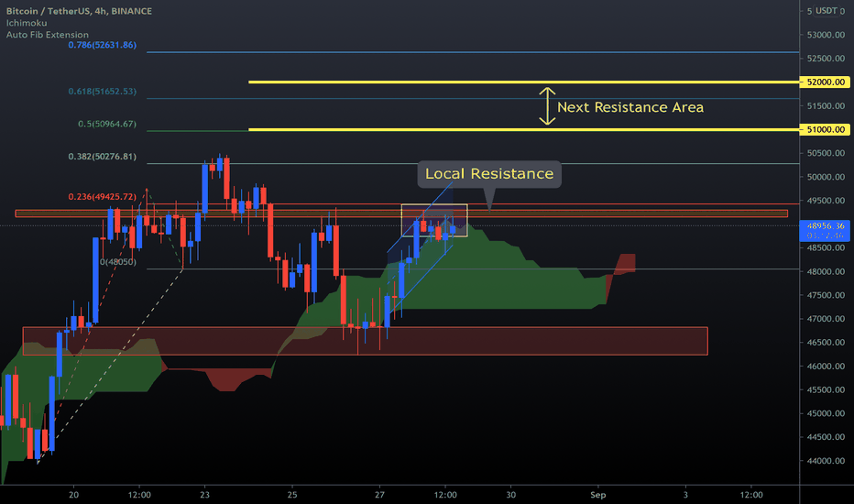Click the 0.618(51652.53) fib level label
Screen dimensions: 854x504
103,91
